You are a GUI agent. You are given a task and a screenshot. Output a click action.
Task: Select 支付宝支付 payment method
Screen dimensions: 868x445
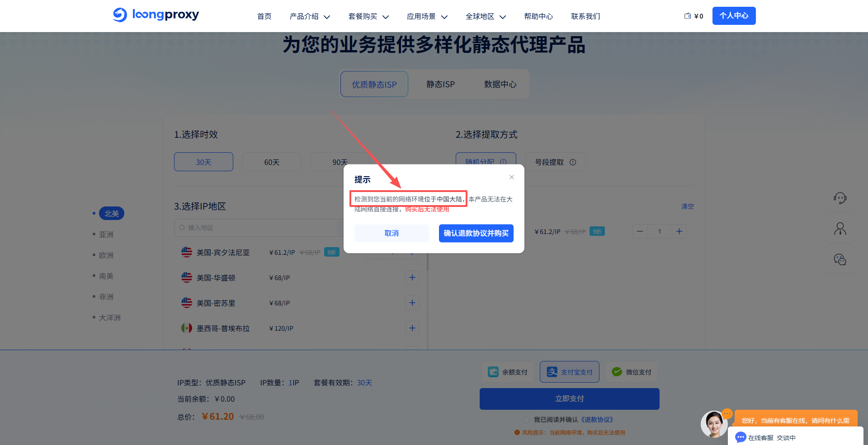pos(570,372)
